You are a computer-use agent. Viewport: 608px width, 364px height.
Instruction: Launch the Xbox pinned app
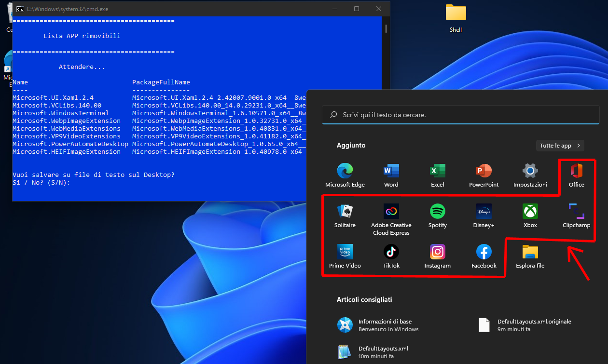click(x=530, y=216)
